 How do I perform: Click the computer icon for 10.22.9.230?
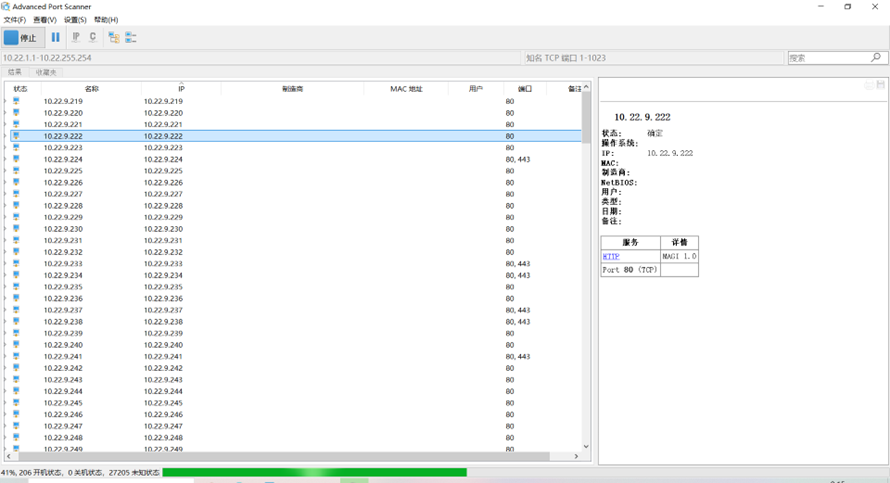[16, 229]
